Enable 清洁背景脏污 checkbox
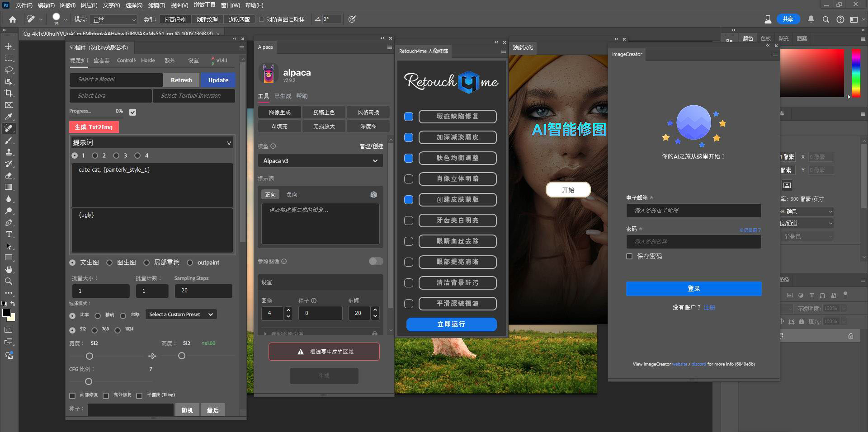The width and height of the screenshot is (868, 432). [409, 283]
